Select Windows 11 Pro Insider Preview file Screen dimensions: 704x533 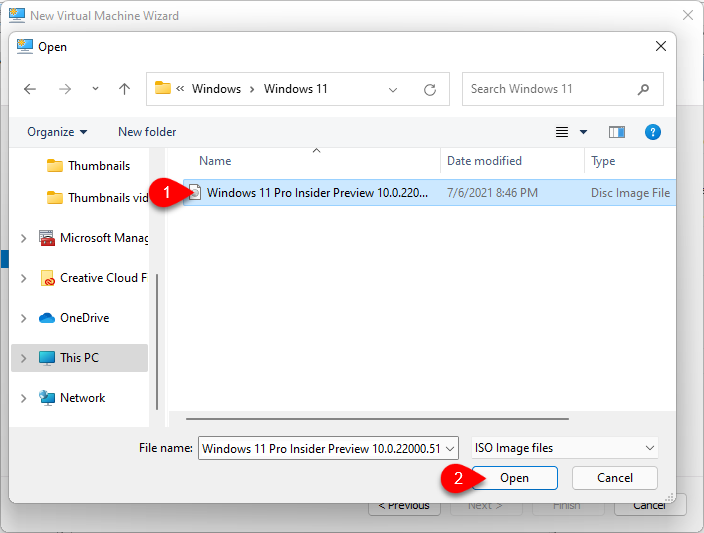(429, 193)
